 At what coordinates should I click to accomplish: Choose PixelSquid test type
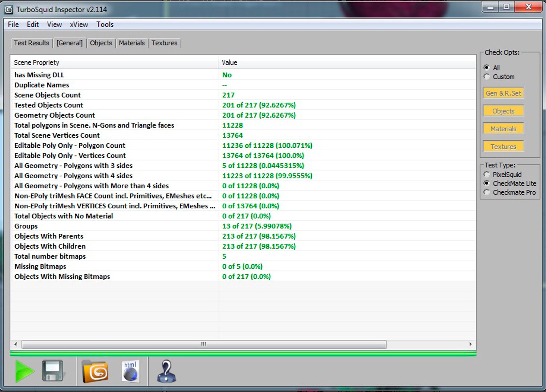coord(503,174)
